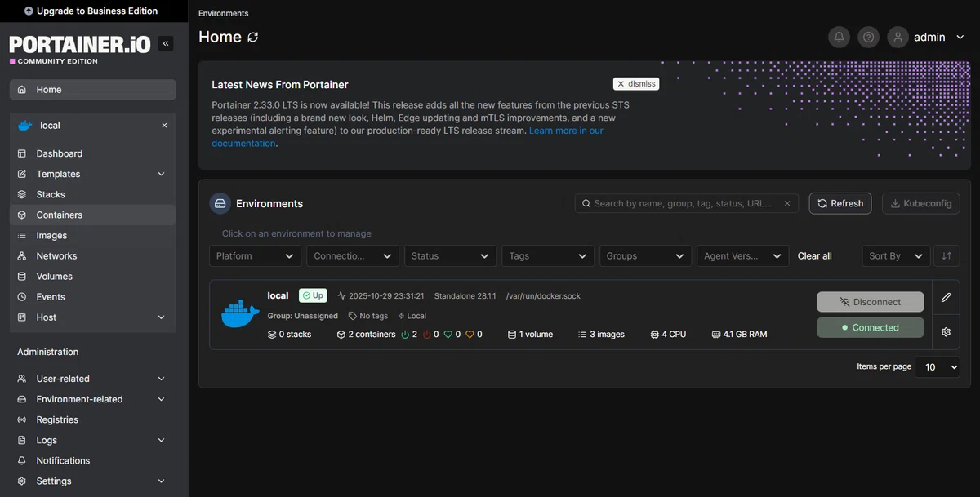Screen dimensions: 980x497
Task: Open Dashboard menu item
Action: (x=92, y=153)
